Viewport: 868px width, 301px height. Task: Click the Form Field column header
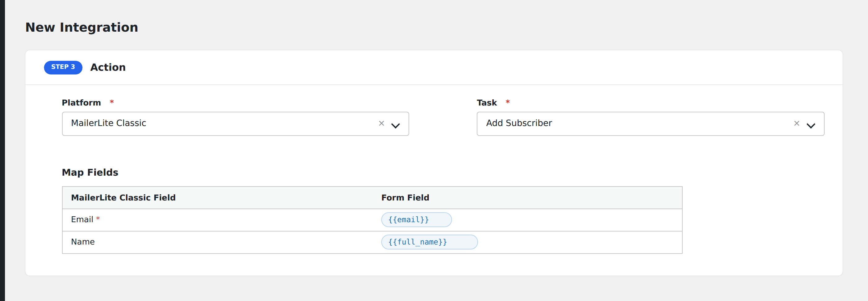(405, 197)
